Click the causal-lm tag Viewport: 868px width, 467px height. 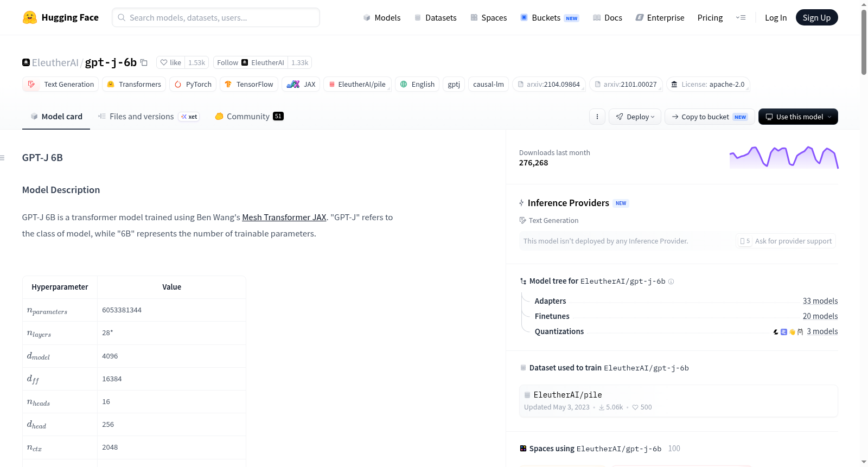(x=488, y=84)
